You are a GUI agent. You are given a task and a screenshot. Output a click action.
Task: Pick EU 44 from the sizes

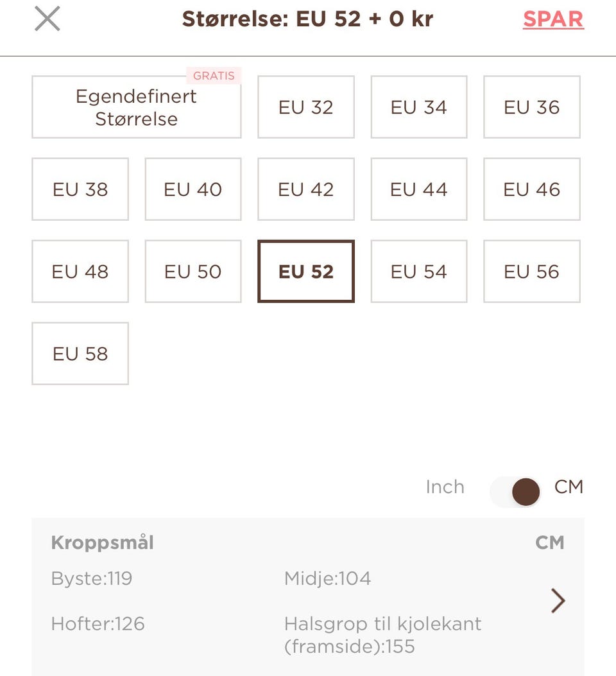coord(419,189)
